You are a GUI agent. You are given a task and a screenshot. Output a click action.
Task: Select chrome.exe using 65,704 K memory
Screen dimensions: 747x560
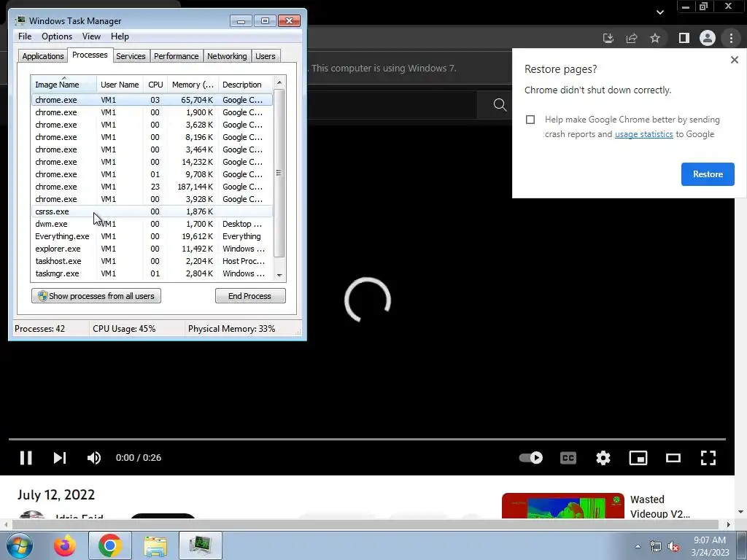(152, 100)
